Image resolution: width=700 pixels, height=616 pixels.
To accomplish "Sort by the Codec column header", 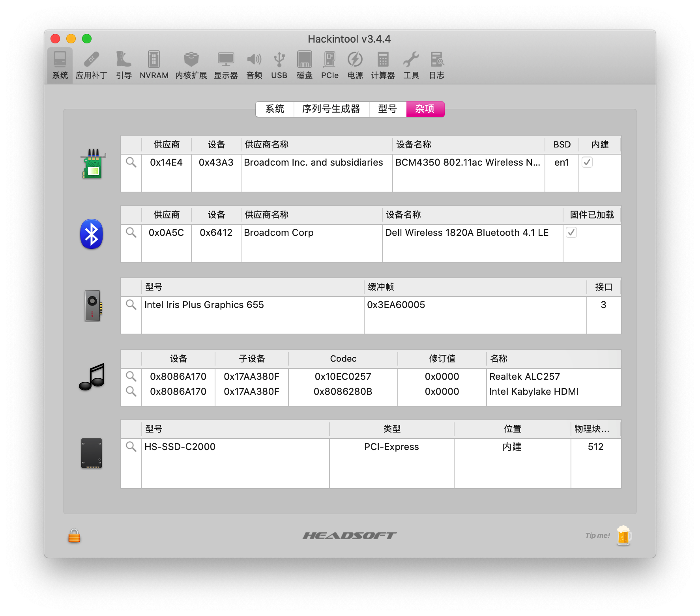I will [343, 358].
